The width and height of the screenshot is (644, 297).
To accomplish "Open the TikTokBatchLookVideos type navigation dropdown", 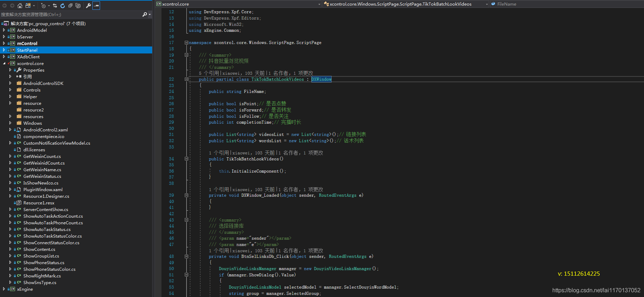I will click(487, 4).
